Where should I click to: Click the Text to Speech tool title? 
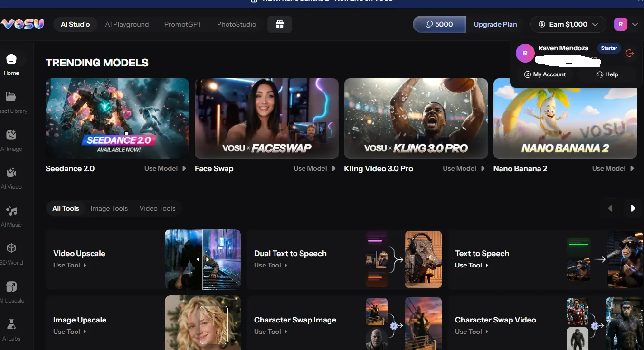point(482,253)
